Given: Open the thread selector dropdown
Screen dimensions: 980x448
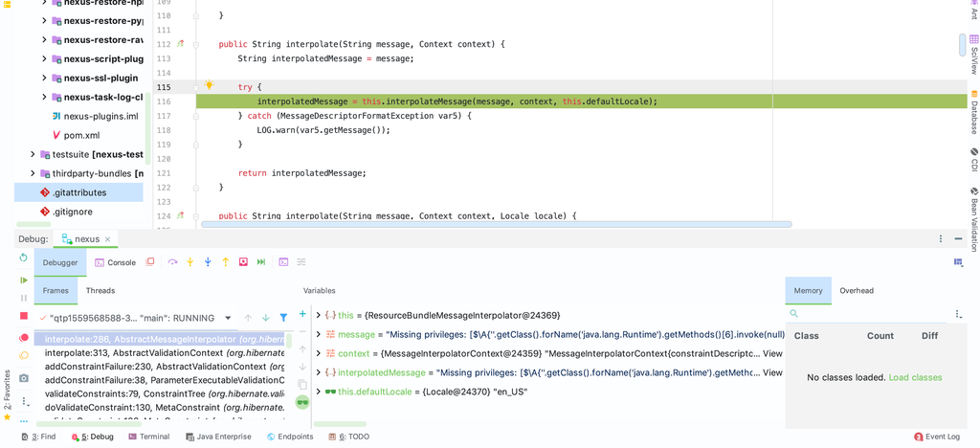Looking at the screenshot, I should [228, 318].
